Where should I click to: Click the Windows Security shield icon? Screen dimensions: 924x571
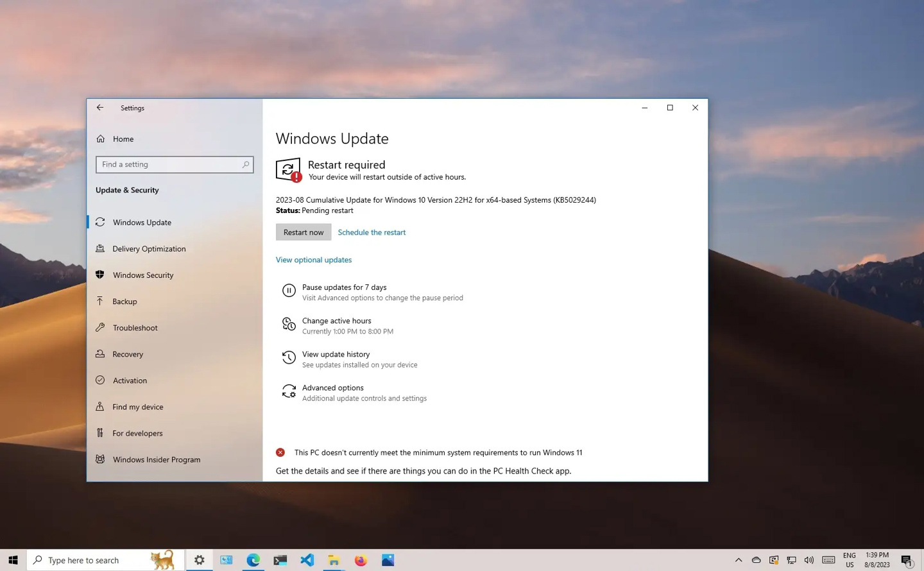click(x=100, y=275)
